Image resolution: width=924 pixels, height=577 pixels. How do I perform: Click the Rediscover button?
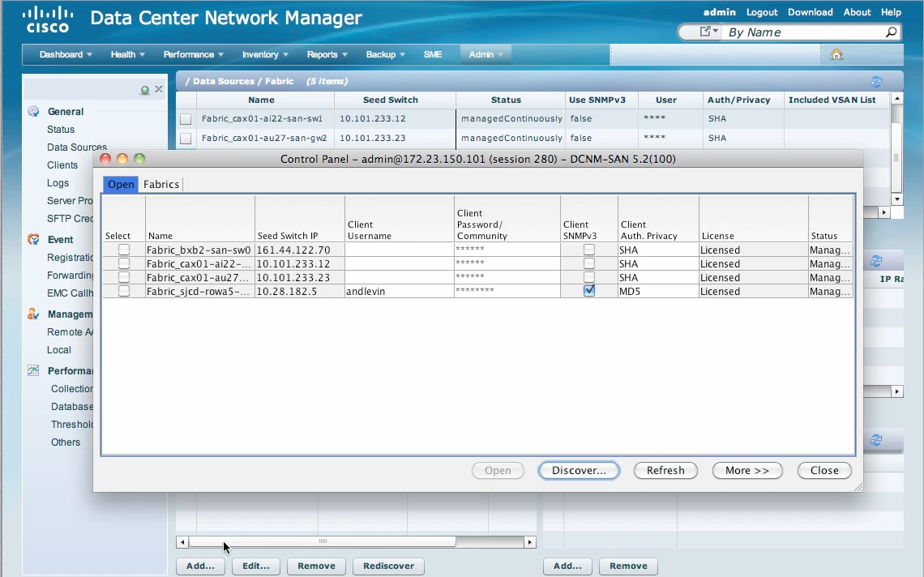click(x=388, y=566)
